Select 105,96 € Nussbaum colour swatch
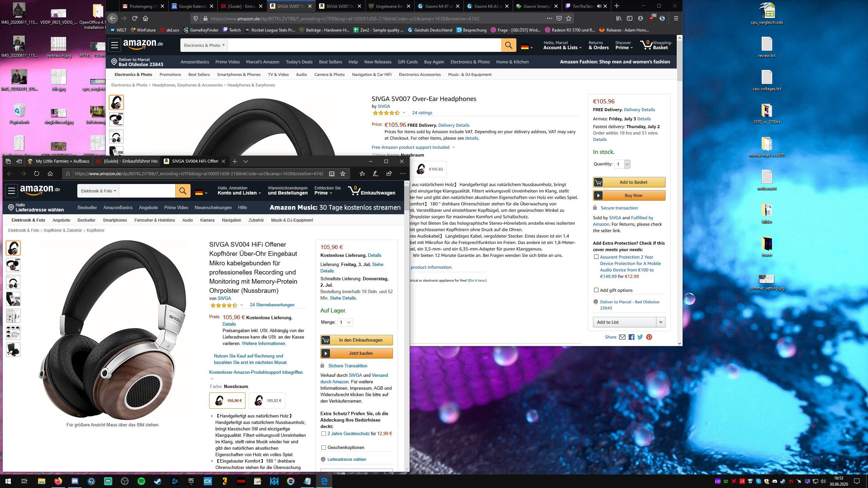Image resolution: width=868 pixels, height=488 pixels. tap(228, 401)
